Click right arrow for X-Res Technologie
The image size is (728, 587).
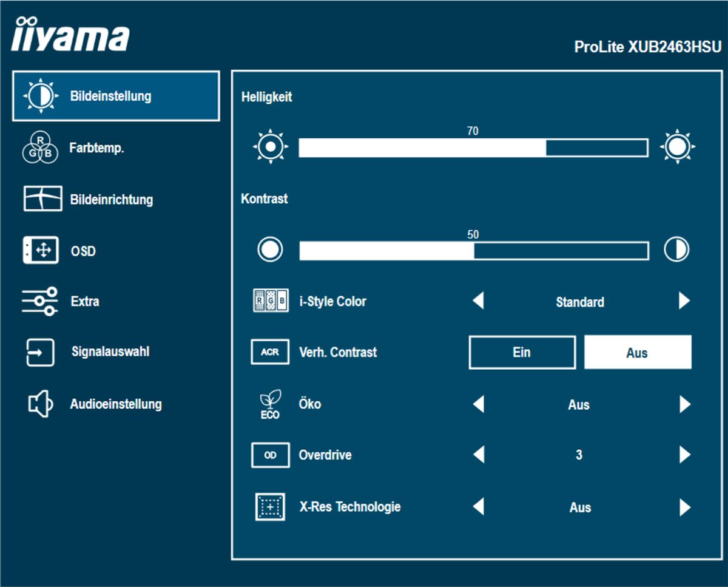pos(685,507)
